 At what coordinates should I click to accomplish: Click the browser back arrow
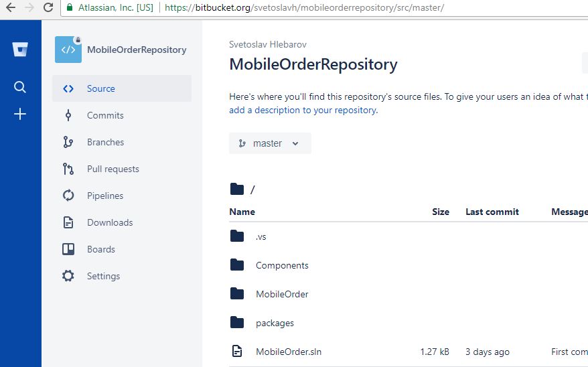11,7
